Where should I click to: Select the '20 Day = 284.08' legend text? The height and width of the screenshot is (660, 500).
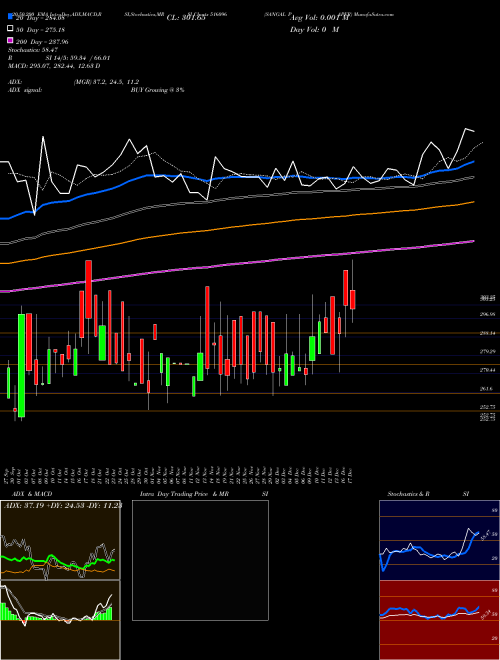click(x=41, y=18)
